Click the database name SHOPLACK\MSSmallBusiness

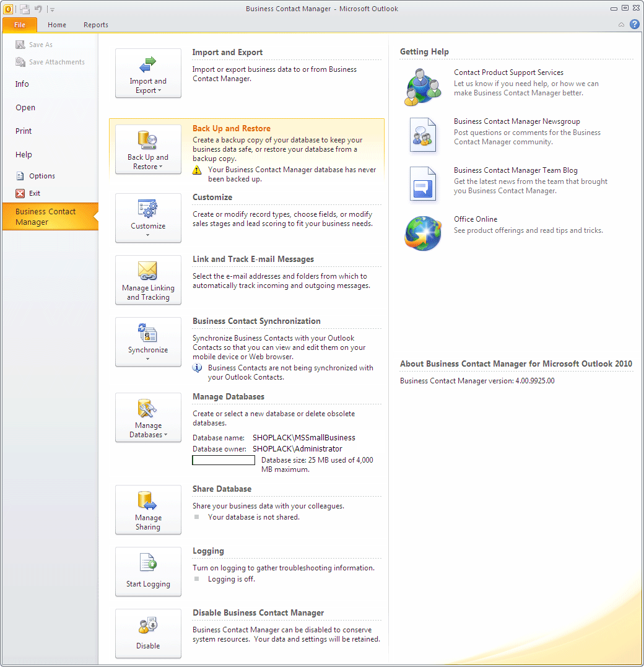point(303,438)
